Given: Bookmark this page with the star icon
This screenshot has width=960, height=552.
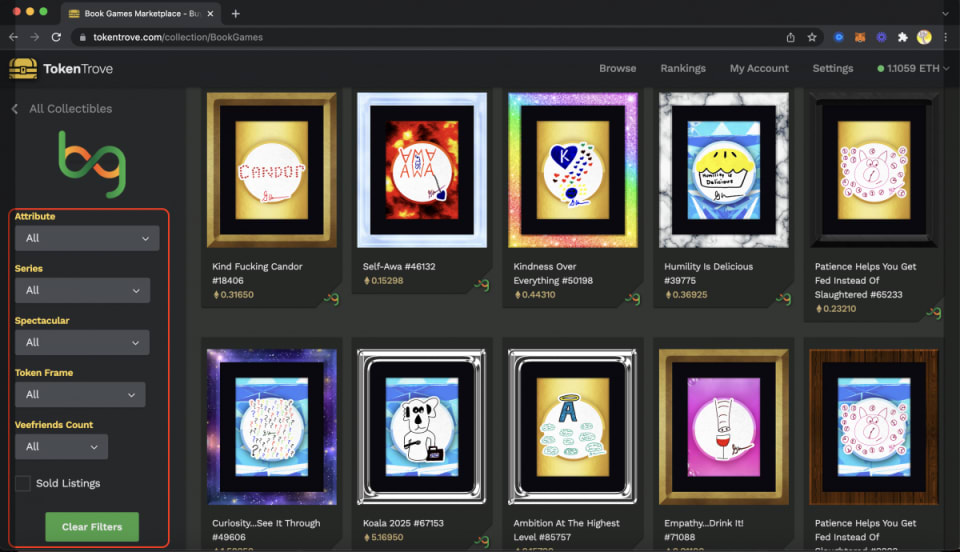Looking at the screenshot, I should point(812,37).
